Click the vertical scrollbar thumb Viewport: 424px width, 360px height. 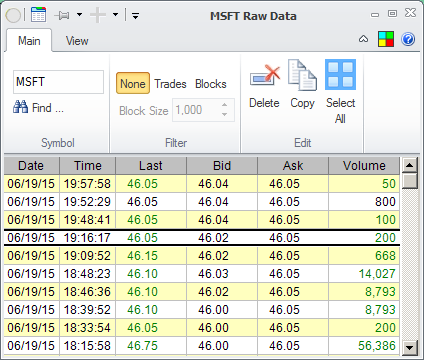click(409, 180)
